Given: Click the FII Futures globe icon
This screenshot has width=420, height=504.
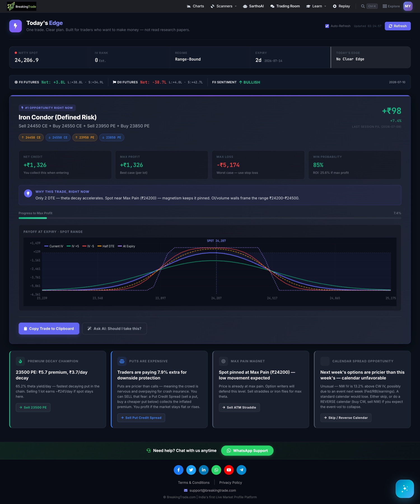Looking at the screenshot, I should pos(16,82).
